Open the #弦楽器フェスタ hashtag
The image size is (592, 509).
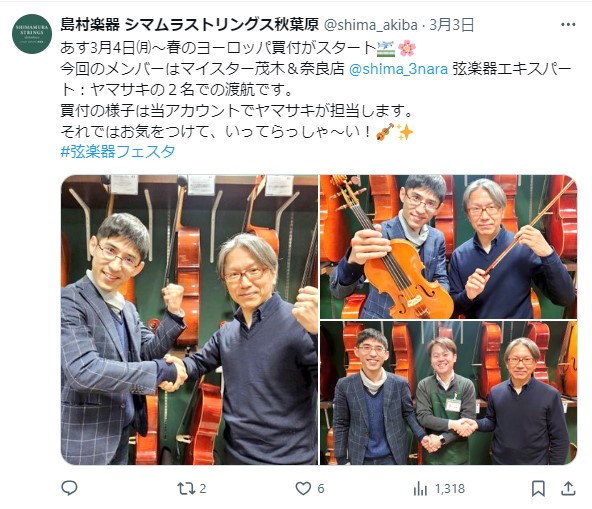118,151
